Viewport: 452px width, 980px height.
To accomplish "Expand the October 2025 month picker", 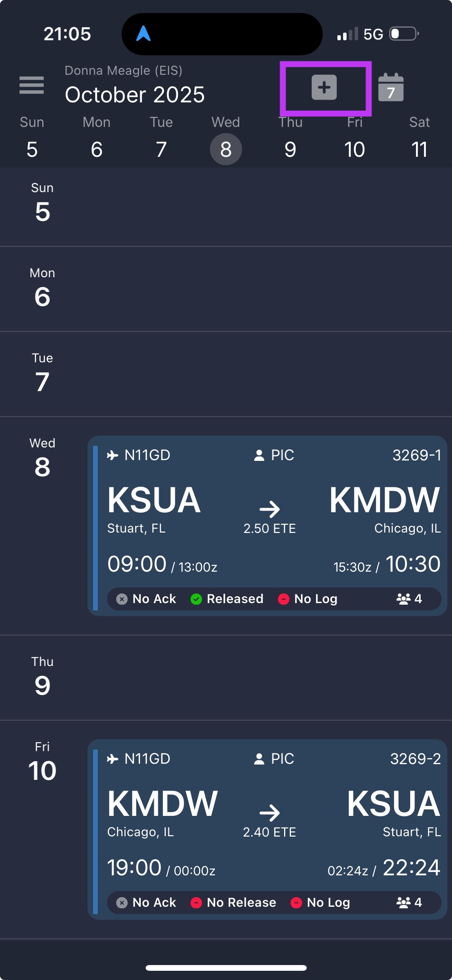I will click(135, 95).
